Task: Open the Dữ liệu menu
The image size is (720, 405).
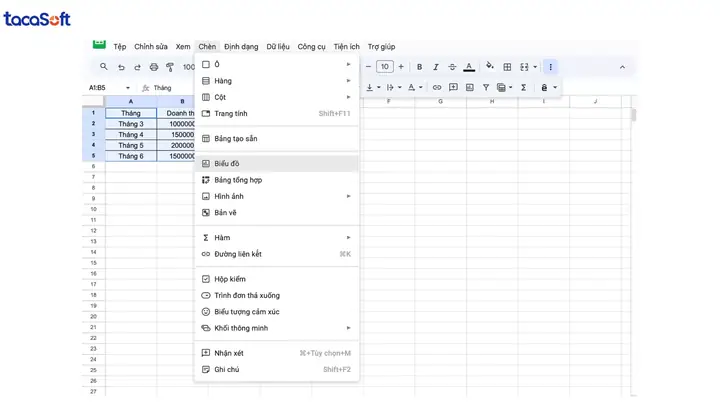Action: coord(278,46)
